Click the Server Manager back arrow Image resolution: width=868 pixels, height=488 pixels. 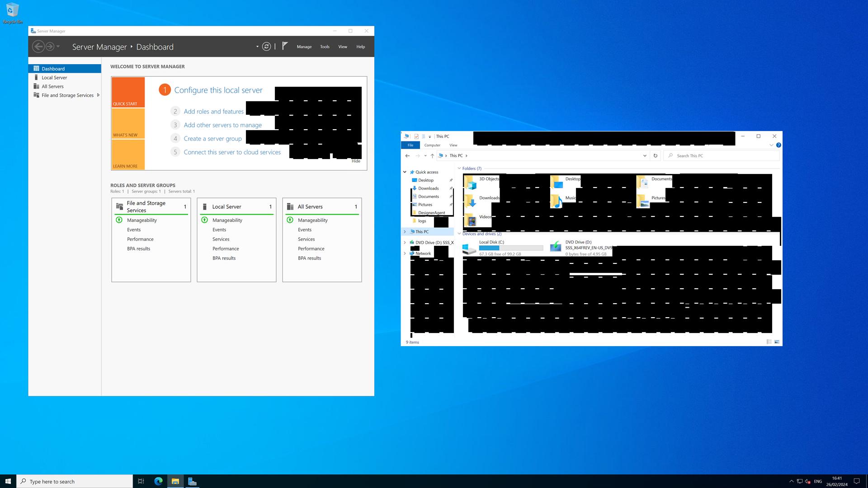[38, 47]
